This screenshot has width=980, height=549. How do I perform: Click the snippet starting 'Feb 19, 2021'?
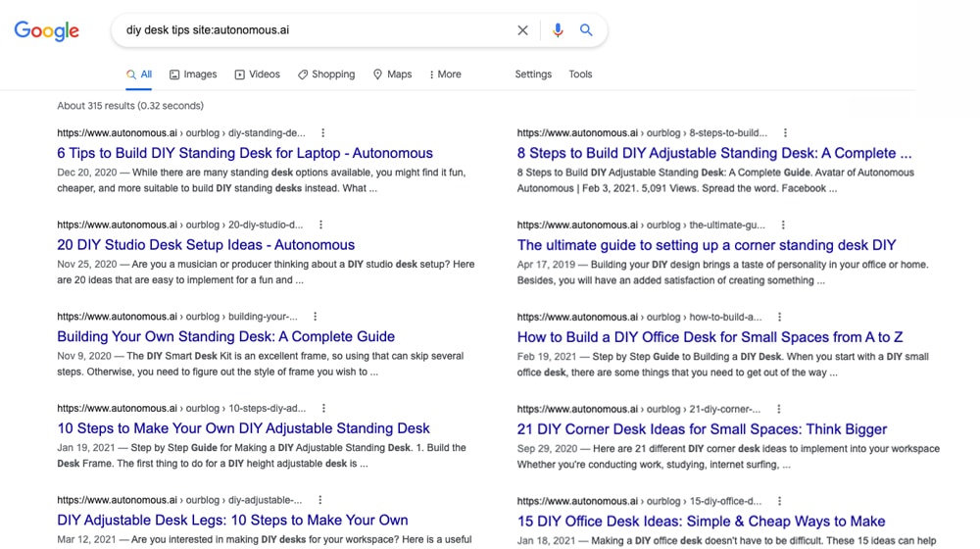click(722, 365)
